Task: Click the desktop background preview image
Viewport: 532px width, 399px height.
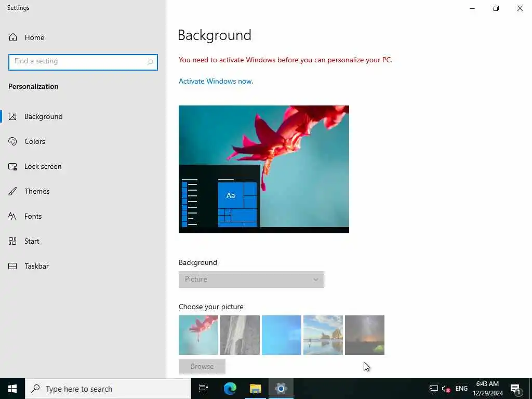Action: pyautogui.click(x=264, y=169)
